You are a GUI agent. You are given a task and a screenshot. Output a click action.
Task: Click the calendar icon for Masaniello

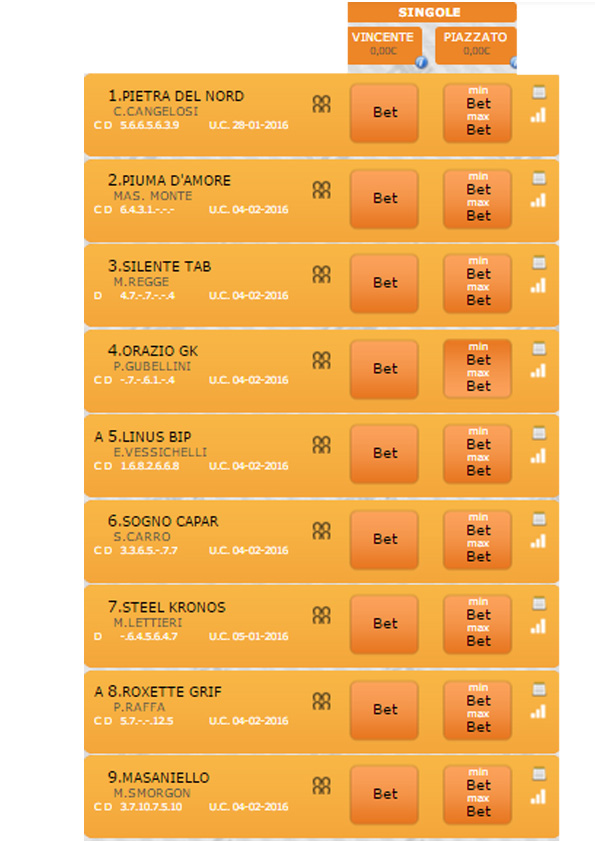tap(539, 774)
